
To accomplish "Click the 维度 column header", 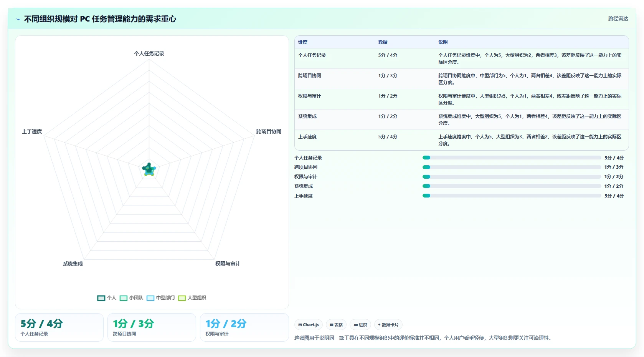I will pos(303,42).
